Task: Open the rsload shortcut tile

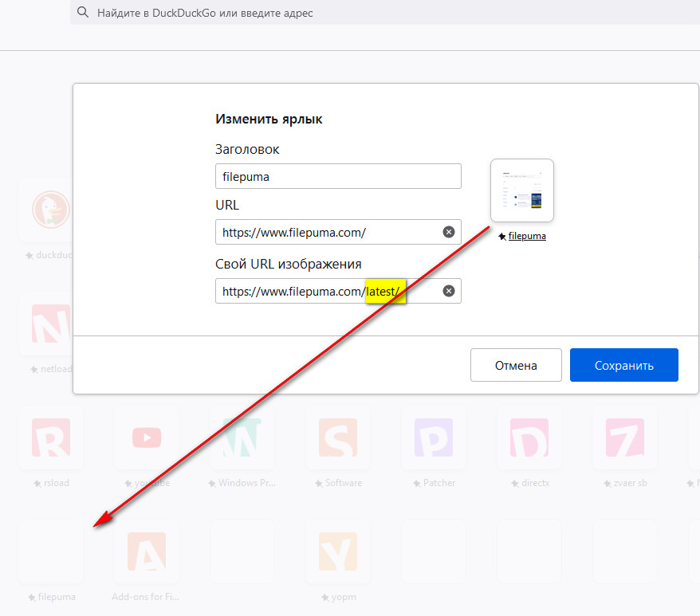Action: tap(51, 437)
